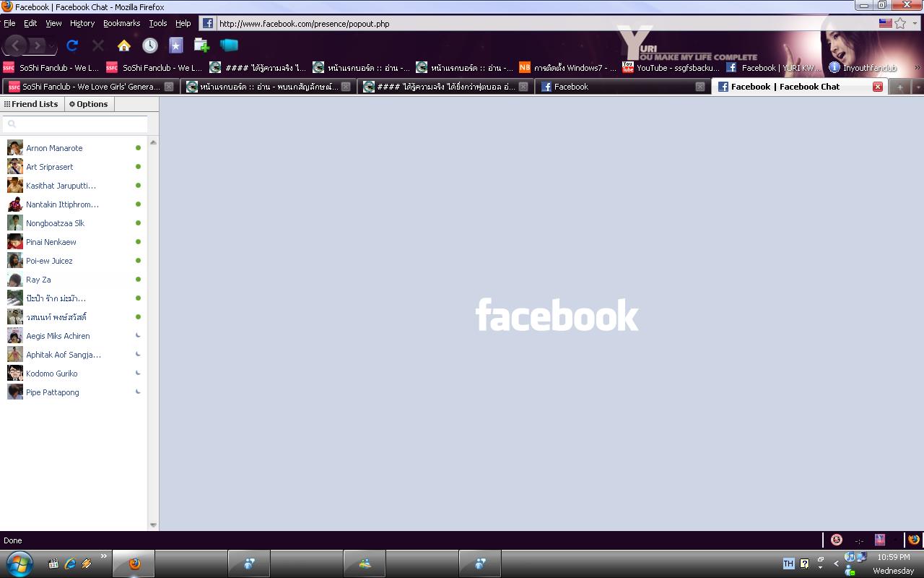Click the TH language indicator in the tray
Screen dimensions: 924x578
(788, 564)
